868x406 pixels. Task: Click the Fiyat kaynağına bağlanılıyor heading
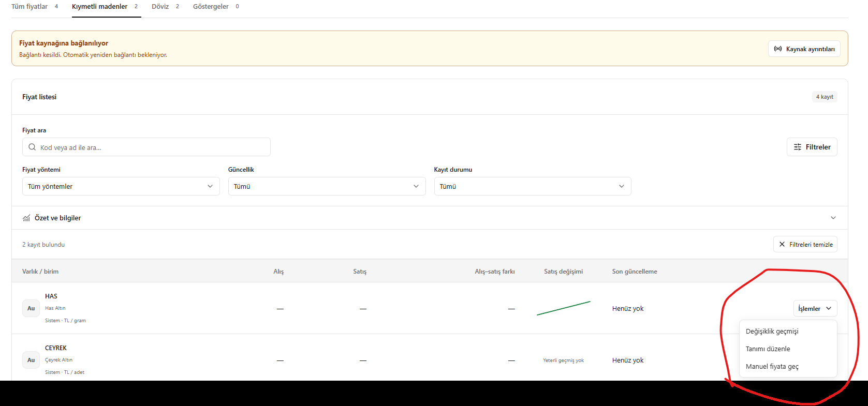tap(64, 43)
